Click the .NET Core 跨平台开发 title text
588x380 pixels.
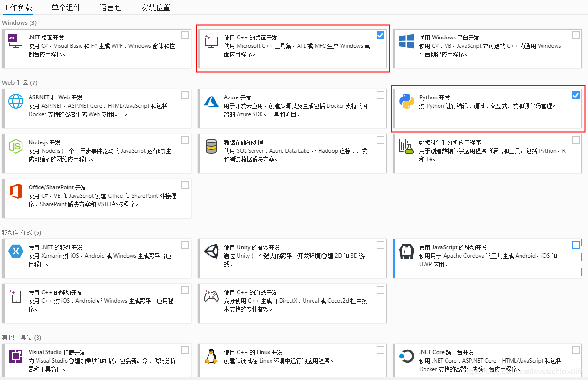point(447,352)
